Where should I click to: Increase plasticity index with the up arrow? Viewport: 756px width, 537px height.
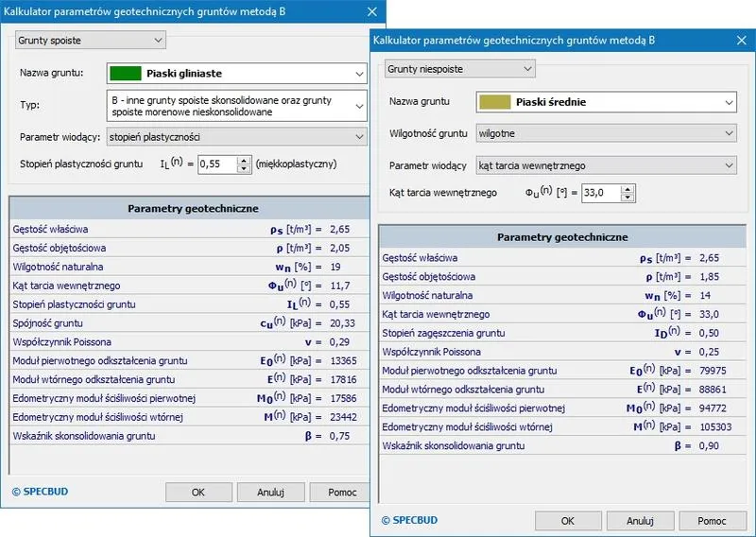coord(244,160)
